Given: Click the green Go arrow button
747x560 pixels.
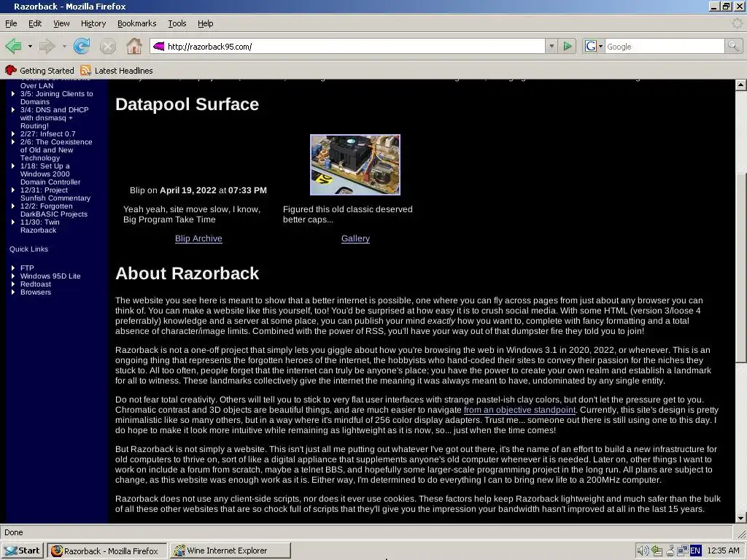Looking at the screenshot, I should (568, 46).
